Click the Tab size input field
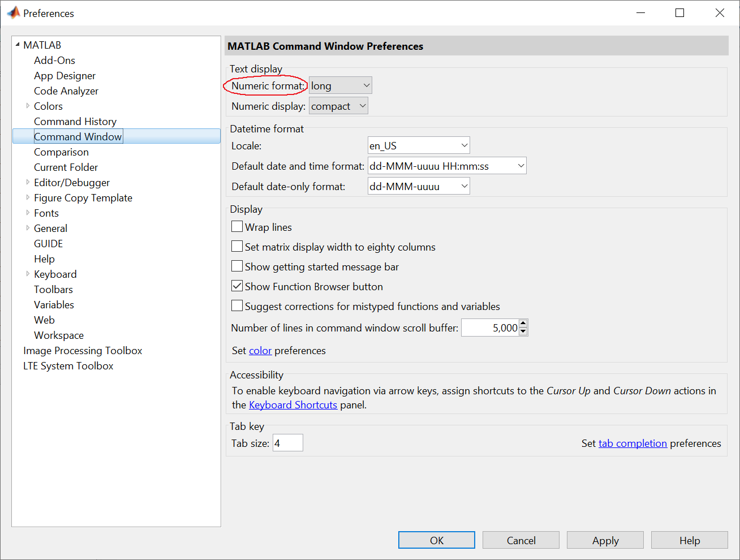Screen dimensions: 740x560 click(288, 443)
